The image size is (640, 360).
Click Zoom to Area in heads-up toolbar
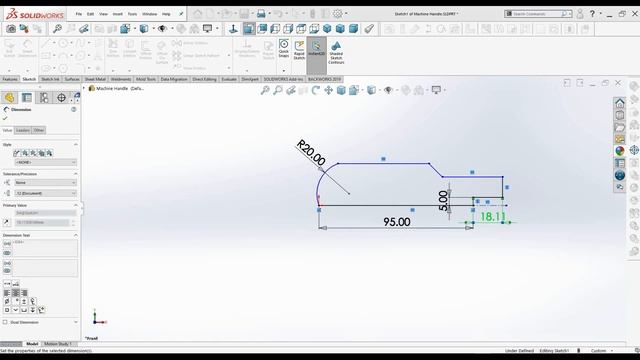(278, 90)
